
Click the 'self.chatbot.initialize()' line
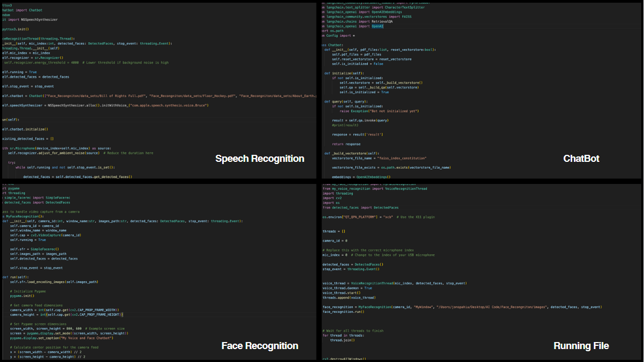(25, 129)
